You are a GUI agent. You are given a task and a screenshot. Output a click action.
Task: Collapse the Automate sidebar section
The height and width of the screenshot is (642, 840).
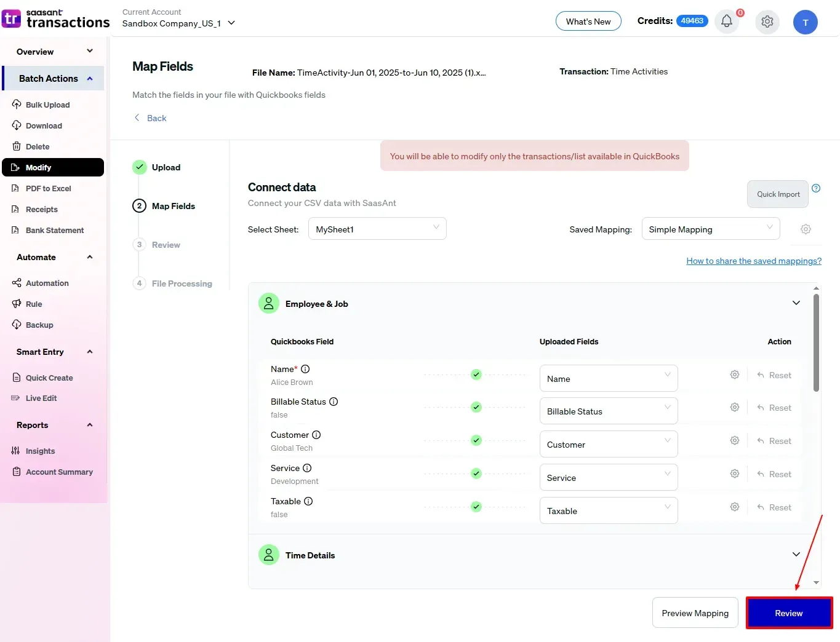tap(90, 257)
